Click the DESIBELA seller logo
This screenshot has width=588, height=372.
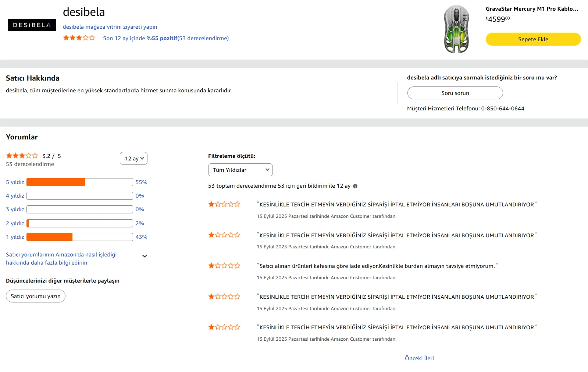[32, 25]
